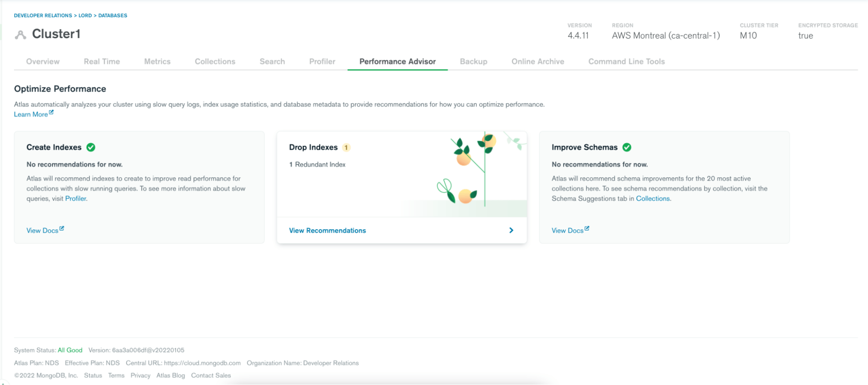
Task: Open the Command Line Tools tab
Action: (627, 62)
